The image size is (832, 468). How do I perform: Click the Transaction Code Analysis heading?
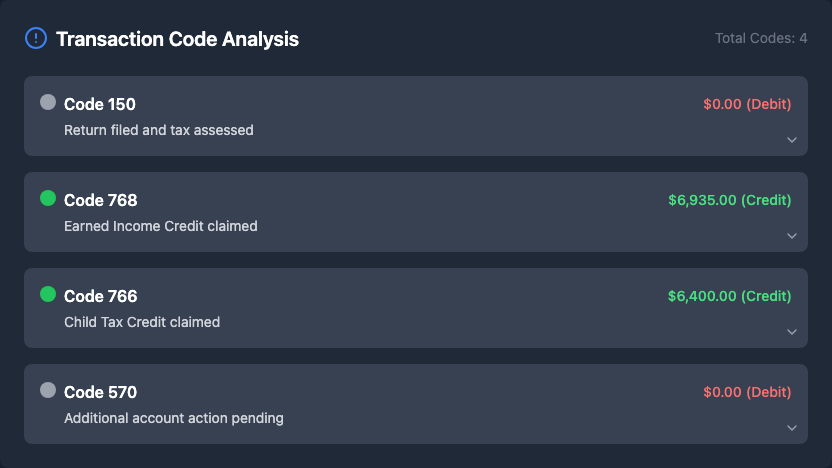coord(177,39)
